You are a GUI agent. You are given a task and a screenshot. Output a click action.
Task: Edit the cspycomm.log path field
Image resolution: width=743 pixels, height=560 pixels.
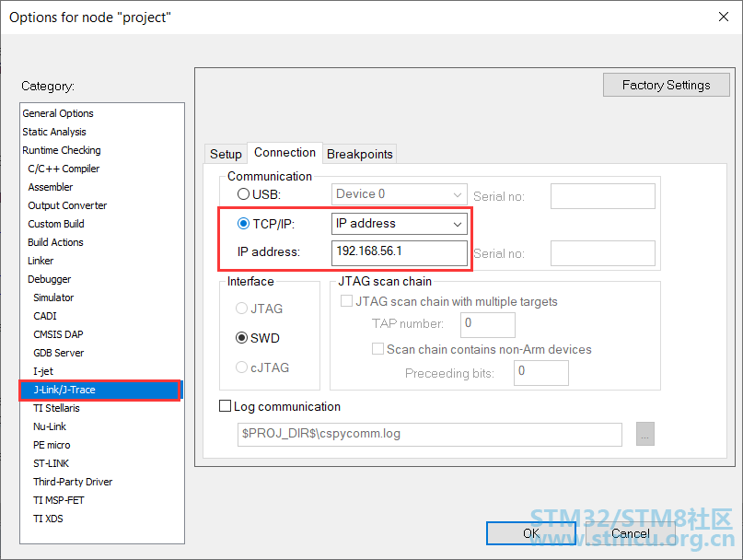[429, 435]
